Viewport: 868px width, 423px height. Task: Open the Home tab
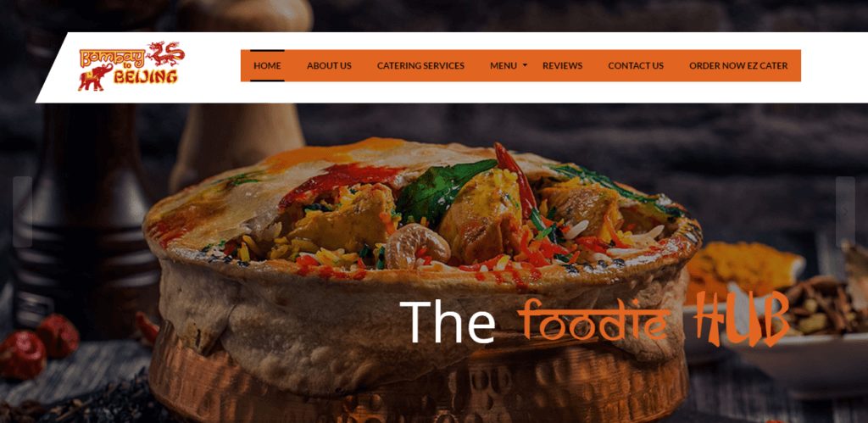(x=267, y=65)
